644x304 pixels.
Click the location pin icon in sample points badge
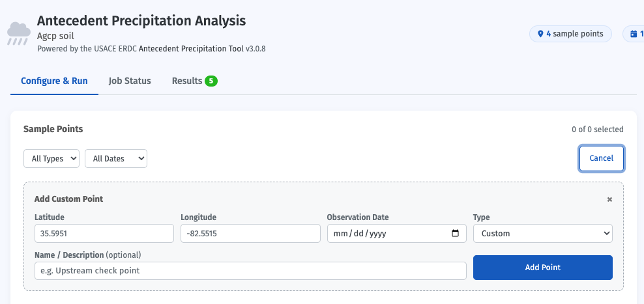pyautogui.click(x=540, y=34)
